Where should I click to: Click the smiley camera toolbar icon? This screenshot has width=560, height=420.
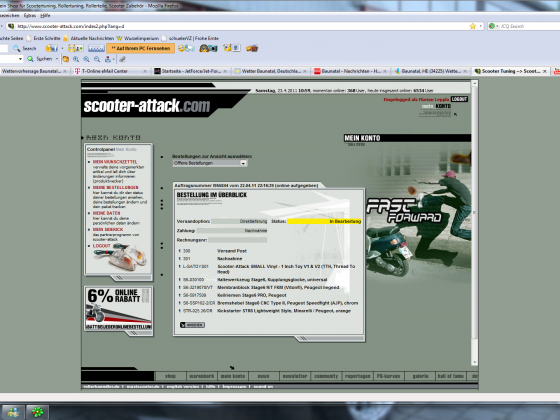[x=208, y=48]
